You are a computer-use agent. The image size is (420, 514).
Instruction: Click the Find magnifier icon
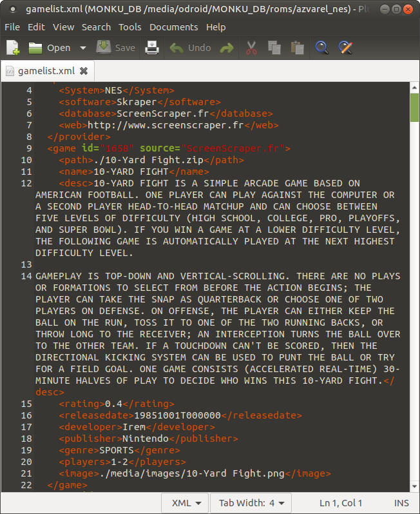(x=321, y=48)
